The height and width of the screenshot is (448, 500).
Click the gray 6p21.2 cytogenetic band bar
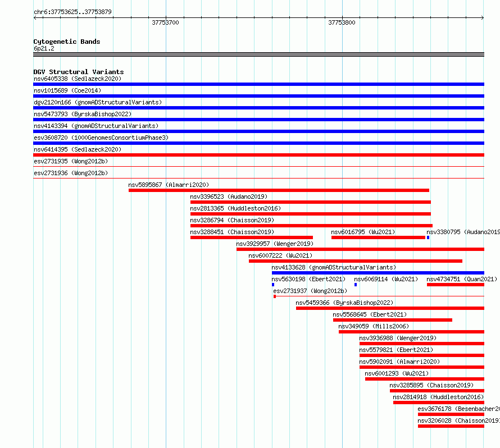coord(258,54)
